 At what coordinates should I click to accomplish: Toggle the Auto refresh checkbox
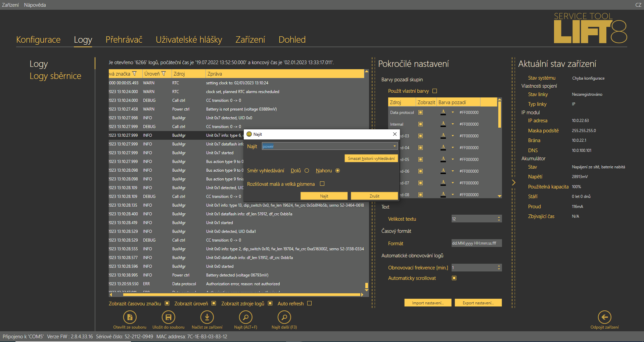coord(310,303)
